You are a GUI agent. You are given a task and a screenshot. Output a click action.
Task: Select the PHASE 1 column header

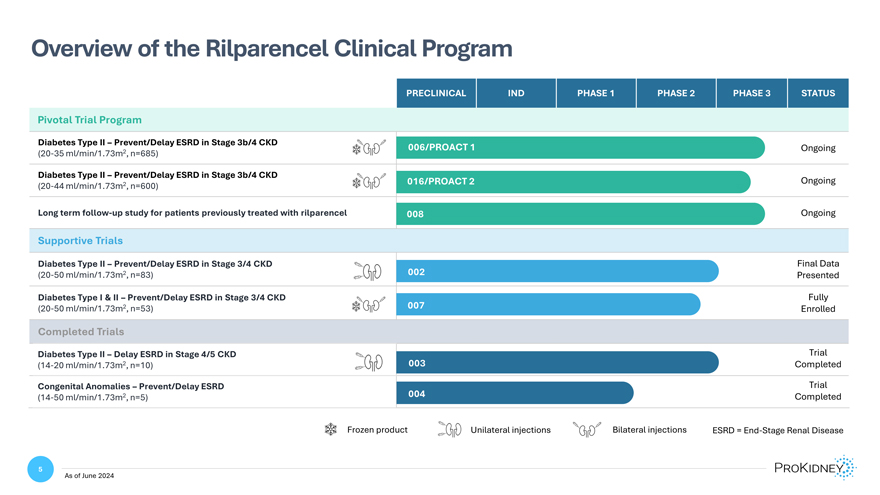596,93
